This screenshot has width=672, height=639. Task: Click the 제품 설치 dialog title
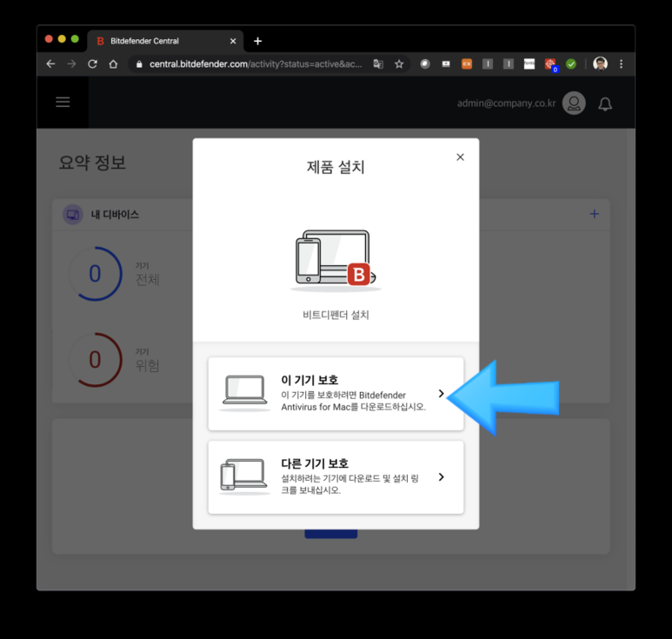[336, 167]
